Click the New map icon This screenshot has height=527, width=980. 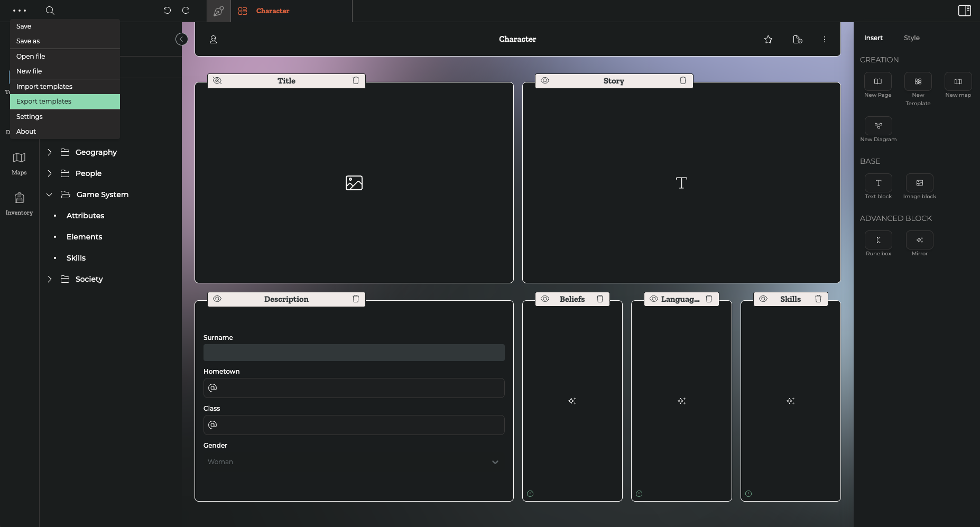tap(958, 81)
